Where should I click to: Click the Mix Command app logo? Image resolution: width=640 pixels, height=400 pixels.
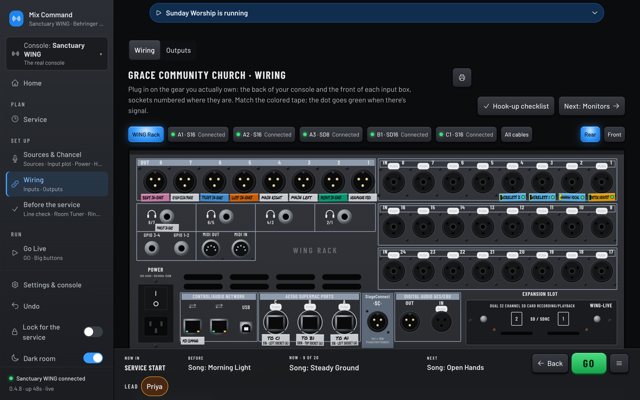[x=16, y=19]
